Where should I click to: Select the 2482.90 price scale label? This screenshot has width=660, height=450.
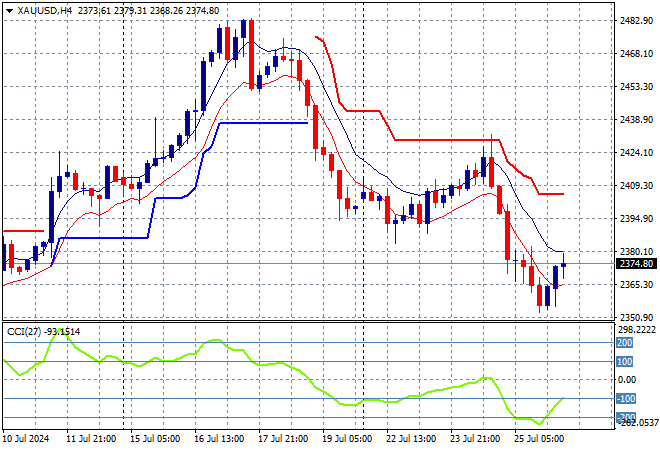(636, 21)
